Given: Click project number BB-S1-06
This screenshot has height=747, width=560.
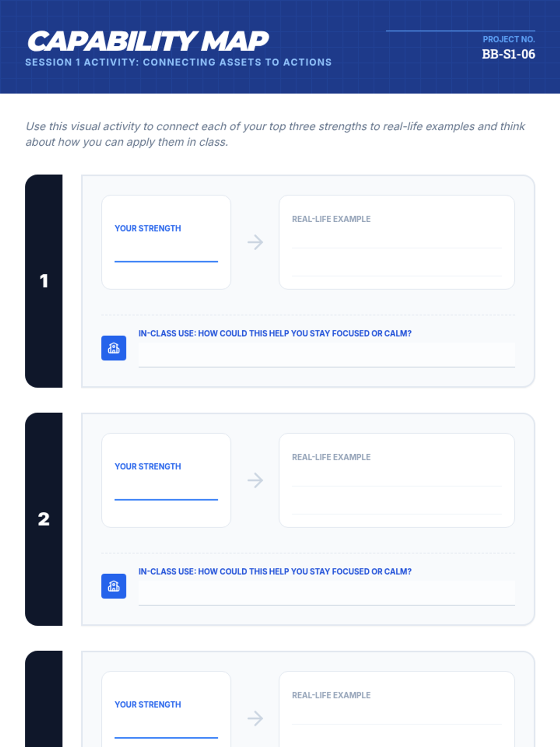Looking at the screenshot, I should [x=509, y=54].
